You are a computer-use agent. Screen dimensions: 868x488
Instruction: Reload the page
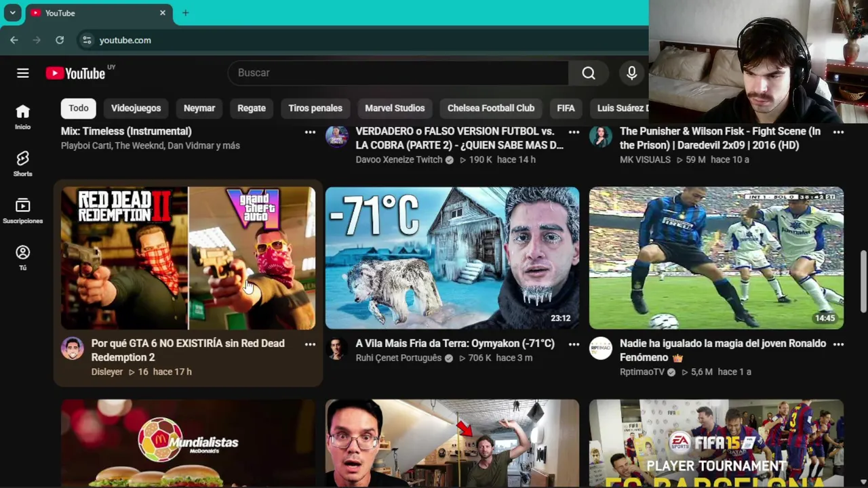click(60, 40)
